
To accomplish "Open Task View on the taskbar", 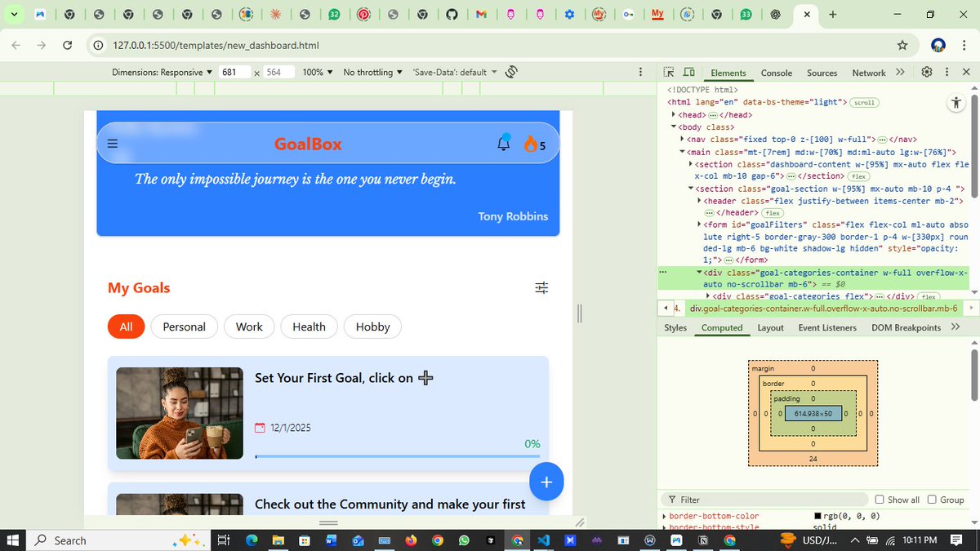I will 222,540.
